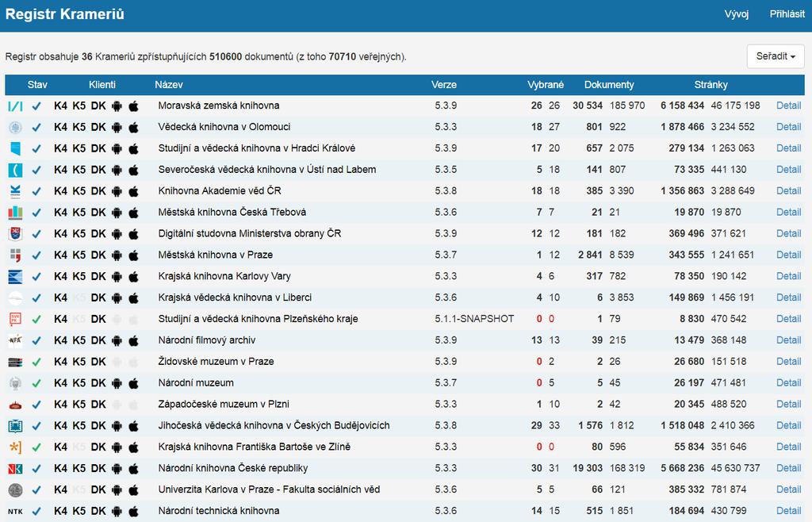Image resolution: width=812 pixels, height=522 pixels.
Task: Click the Stav column header
Action: pos(37,85)
